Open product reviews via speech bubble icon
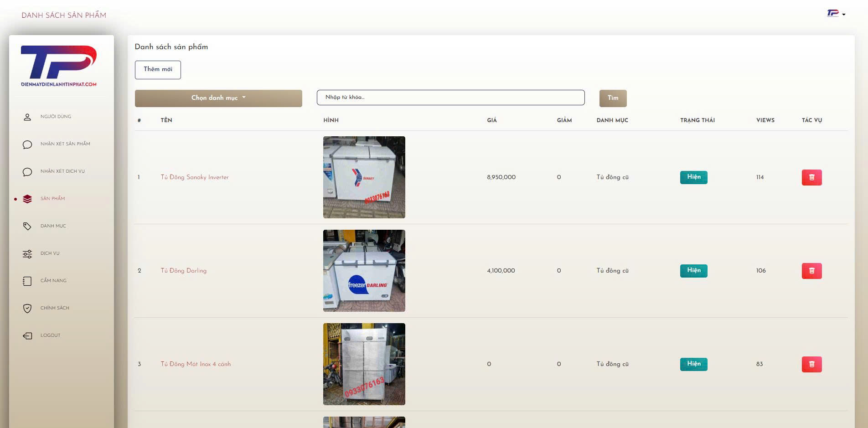Viewport: 868px width, 428px height. pos(27,144)
